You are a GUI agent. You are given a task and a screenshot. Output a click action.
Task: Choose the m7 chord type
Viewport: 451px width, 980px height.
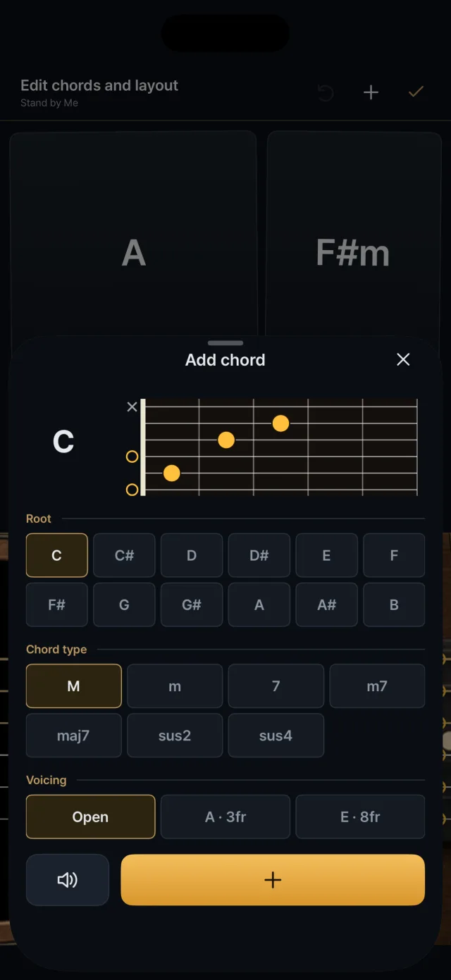(377, 686)
